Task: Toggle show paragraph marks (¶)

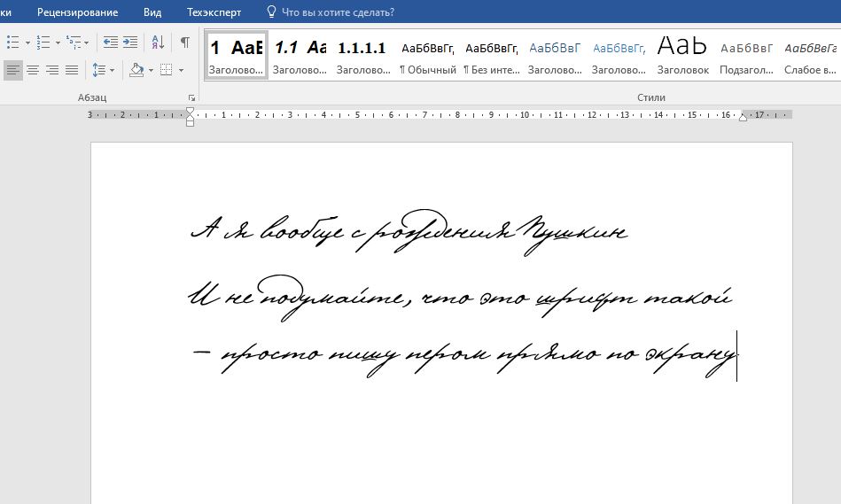Action: (x=185, y=42)
